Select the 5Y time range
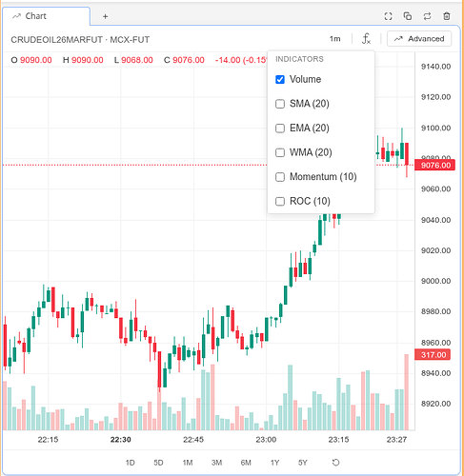 click(x=303, y=463)
